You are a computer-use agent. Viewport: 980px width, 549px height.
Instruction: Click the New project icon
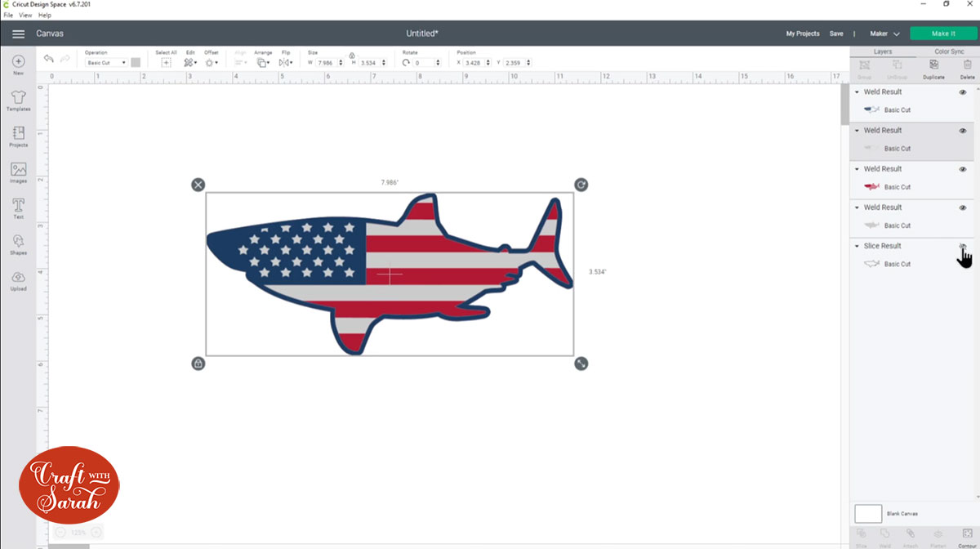click(x=18, y=61)
